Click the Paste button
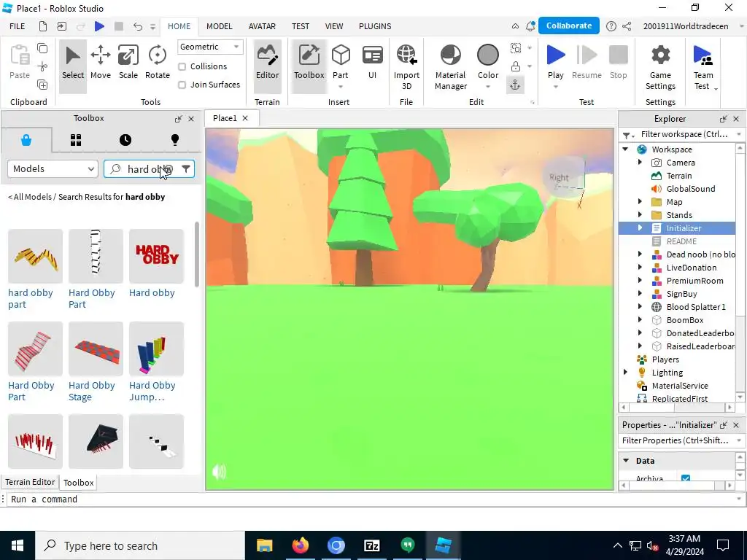Screen dimensions: 747x560 pos(20,62)
